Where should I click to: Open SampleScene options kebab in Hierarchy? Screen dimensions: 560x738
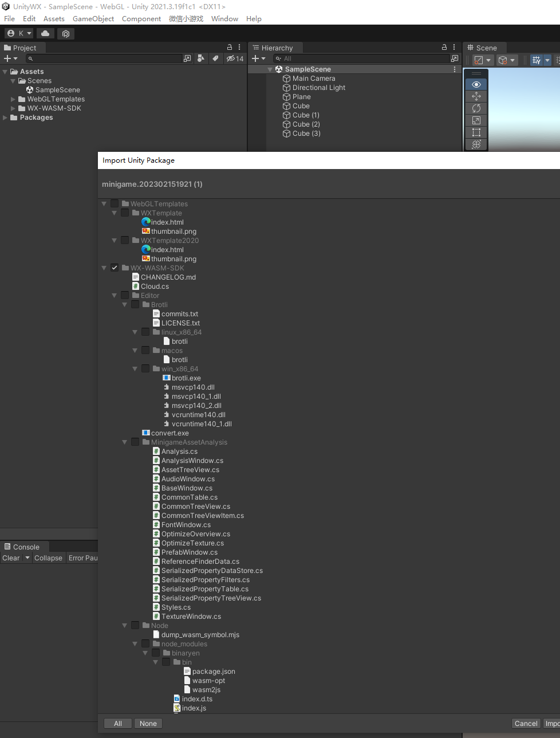pyautogui.click(x=455, y=69)
